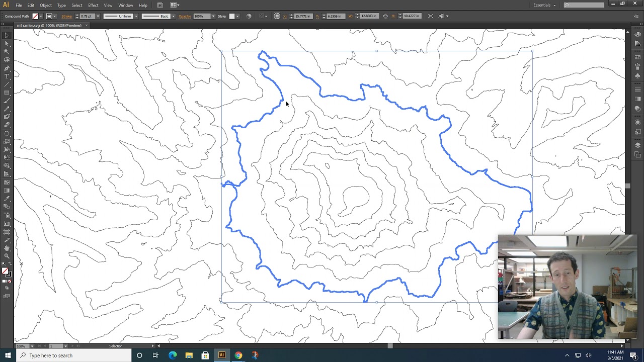The image size is (644, 362).
Task: Select the Line Segment tool
Action: (x=7, y=84)
